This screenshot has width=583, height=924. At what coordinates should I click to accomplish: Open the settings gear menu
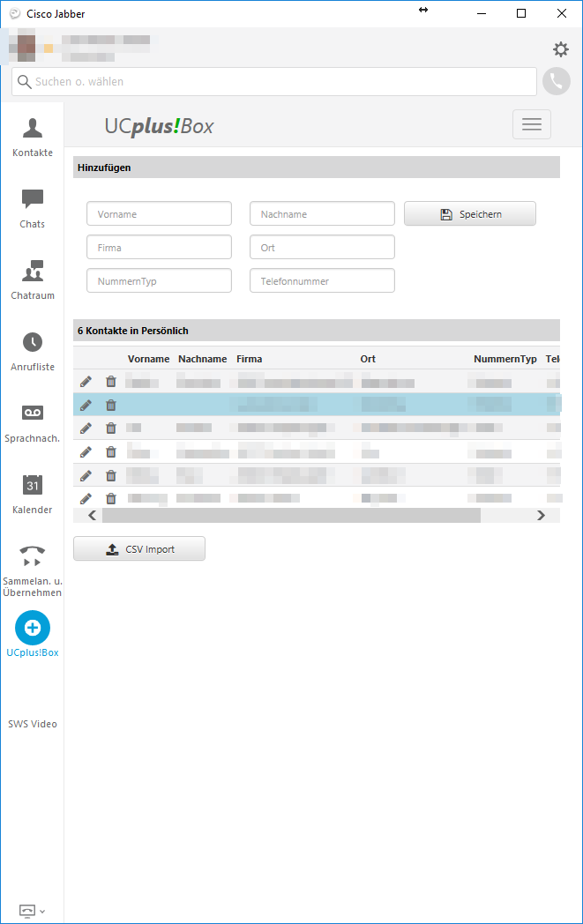pos(561,48)
